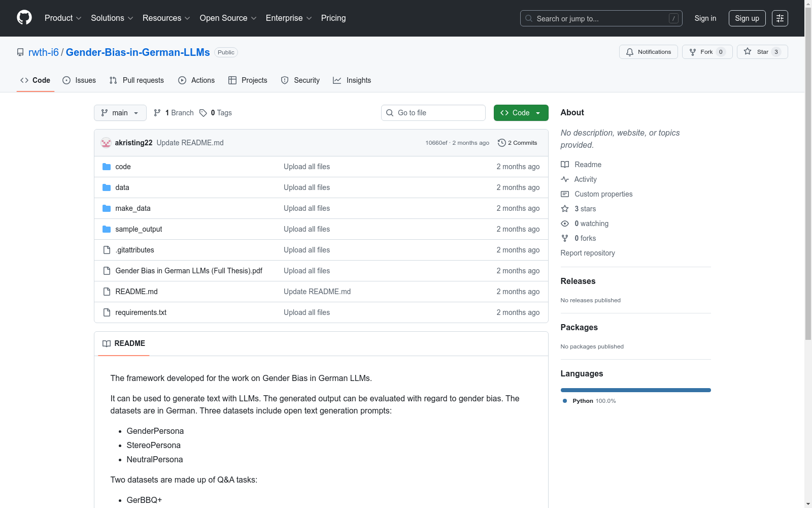Click the branch icon beside 1 Branch
This screenshot has width=812, height=508.
[x=157, y=113]
